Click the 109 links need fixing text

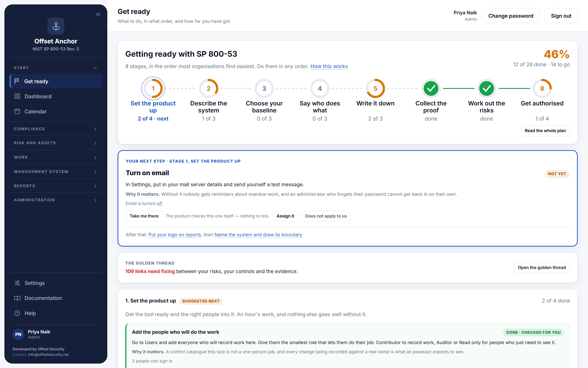point(150,271)
